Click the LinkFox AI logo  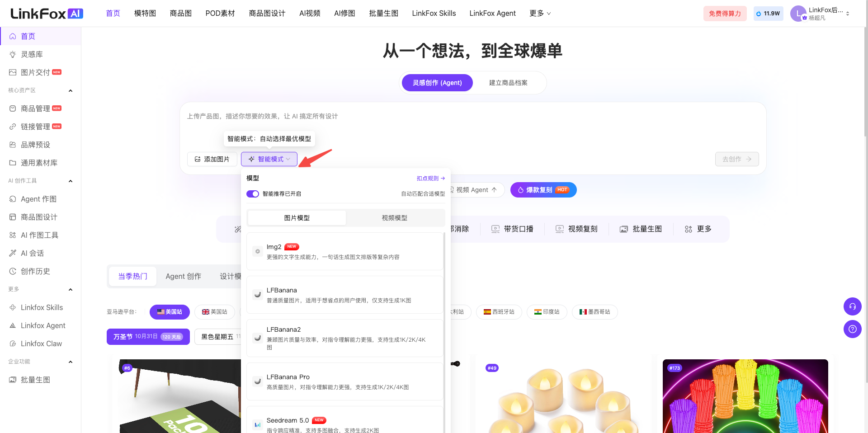point(47,14)
